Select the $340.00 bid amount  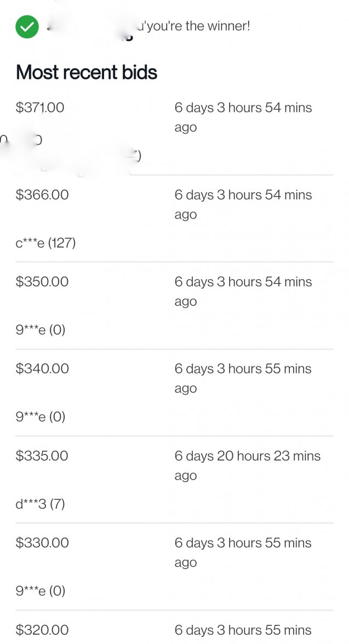42,369
